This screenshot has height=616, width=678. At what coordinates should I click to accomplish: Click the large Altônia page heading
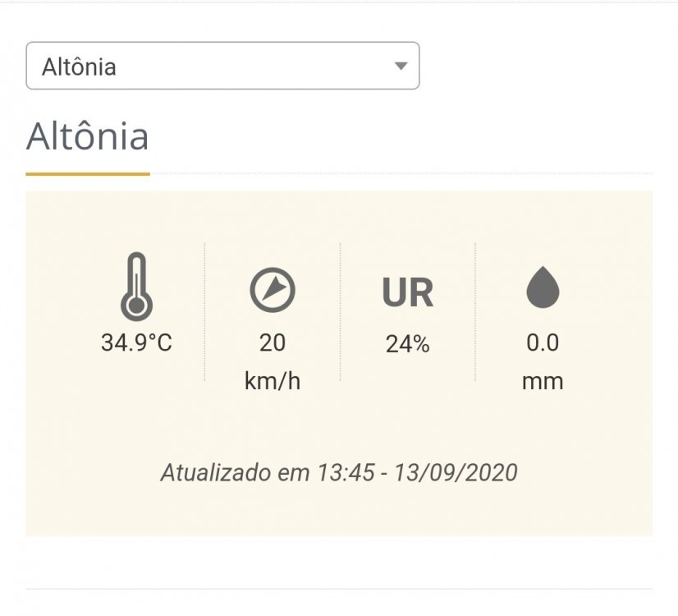pyautogui.click(x=88, y=137)
